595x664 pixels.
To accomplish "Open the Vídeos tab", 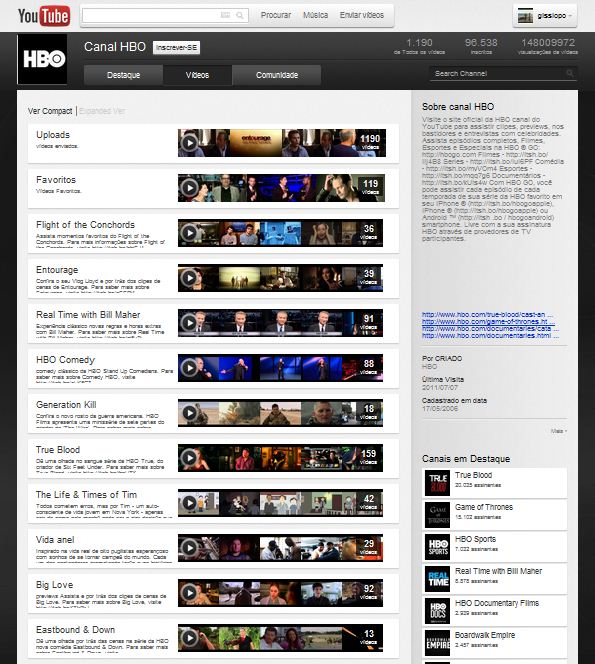I will point(197,75).
